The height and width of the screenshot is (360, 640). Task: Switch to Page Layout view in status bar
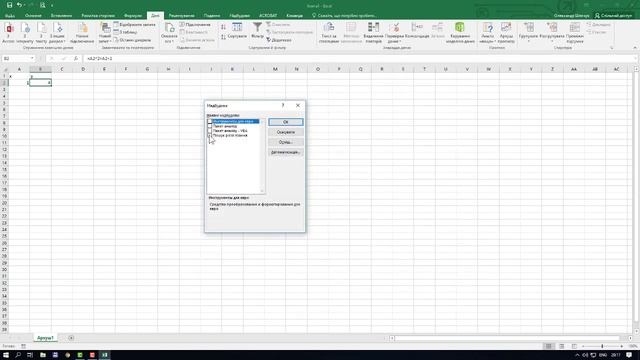point(562,346)
